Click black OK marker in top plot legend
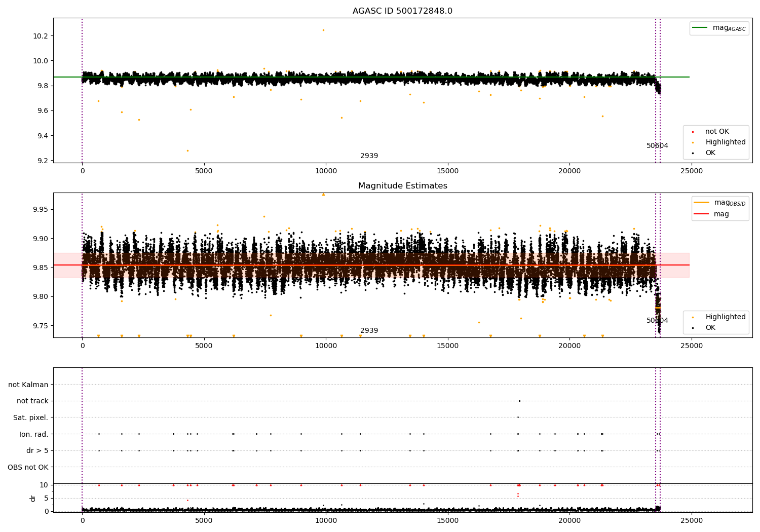The height and width of the screenshot is (532, 760). (693, 153)
